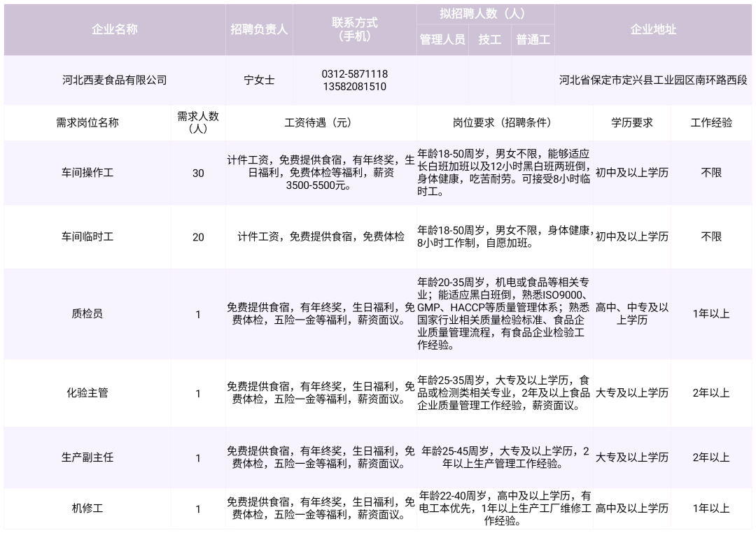The image size is (756, 533).
Task: Pick the 生产副主任 position cell
Action: coord(87,457)
